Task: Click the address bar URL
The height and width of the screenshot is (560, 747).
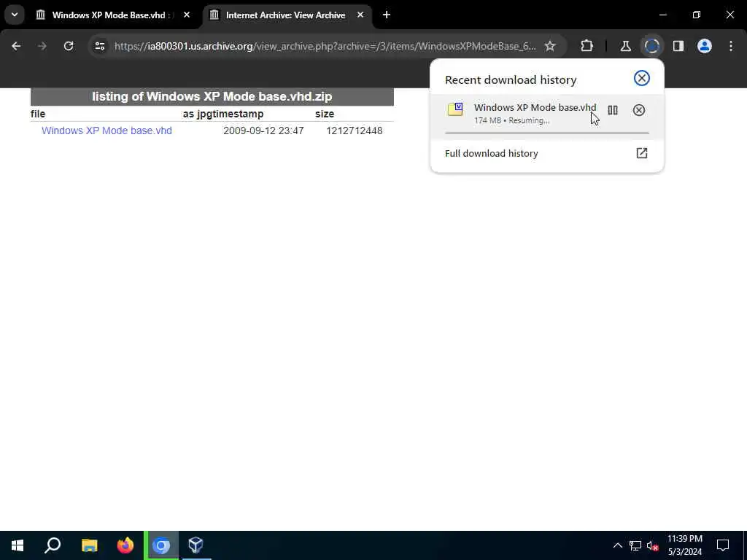Action: coord(325,46)
